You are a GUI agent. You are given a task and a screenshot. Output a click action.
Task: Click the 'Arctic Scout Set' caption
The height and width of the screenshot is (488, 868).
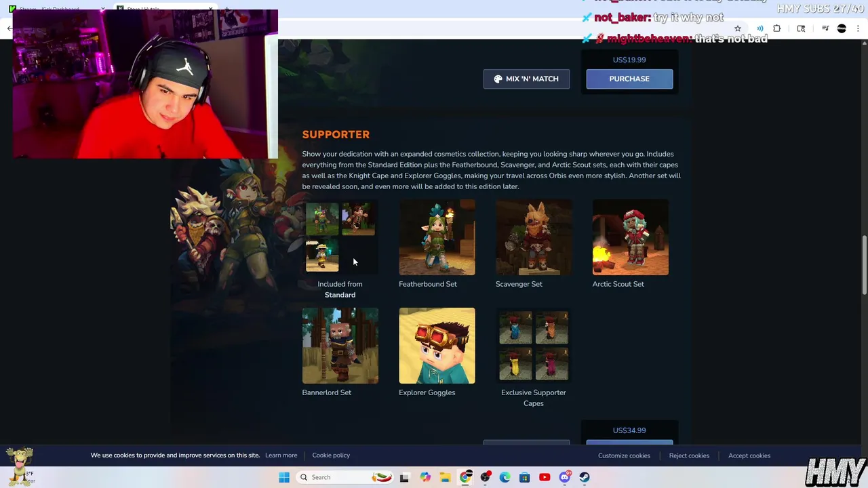(618, 284)
